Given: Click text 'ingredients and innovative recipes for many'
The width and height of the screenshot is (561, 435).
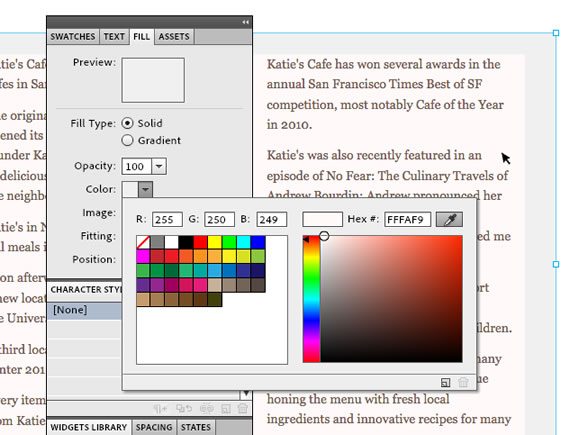Looking at the screenshot, I should (x=389, y=419).
